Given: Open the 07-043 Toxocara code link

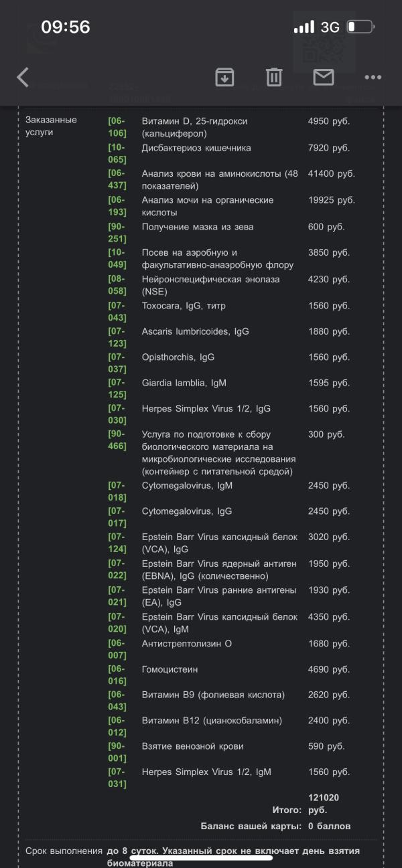Looking at the screenshot, I should click(x=117, y=312).
